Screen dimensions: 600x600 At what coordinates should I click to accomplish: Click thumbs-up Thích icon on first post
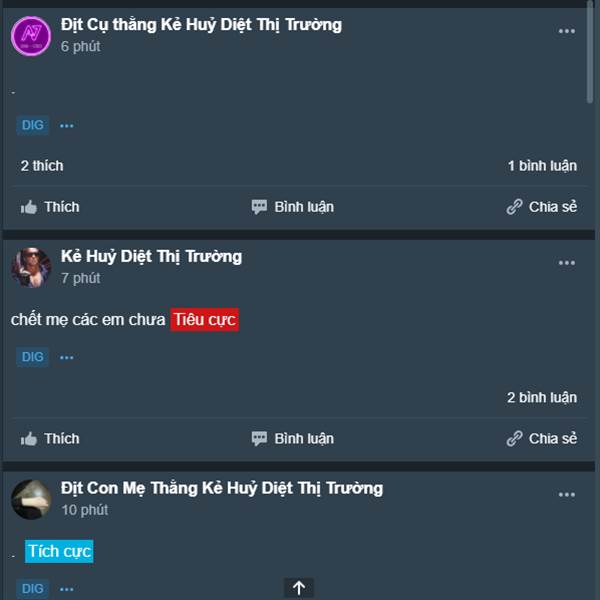(29, 207)
